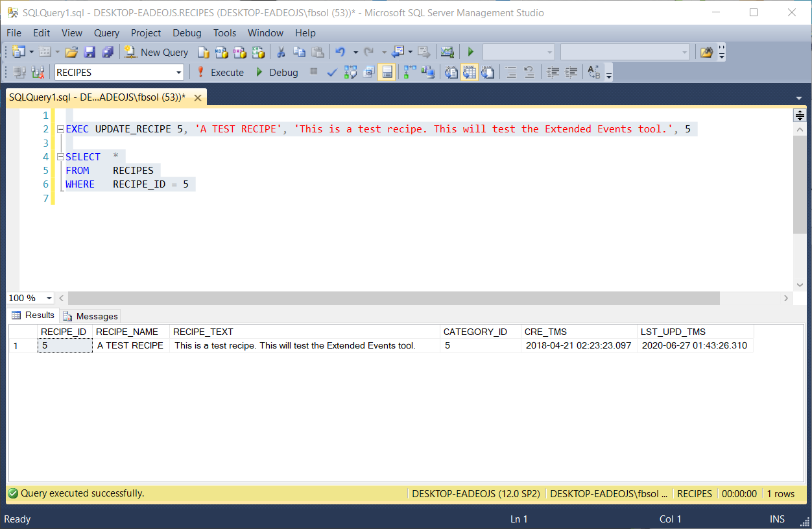Expand the New Project dropdown arrow
812x529 pixels.
pyautogui.click(x=31, y=52)
